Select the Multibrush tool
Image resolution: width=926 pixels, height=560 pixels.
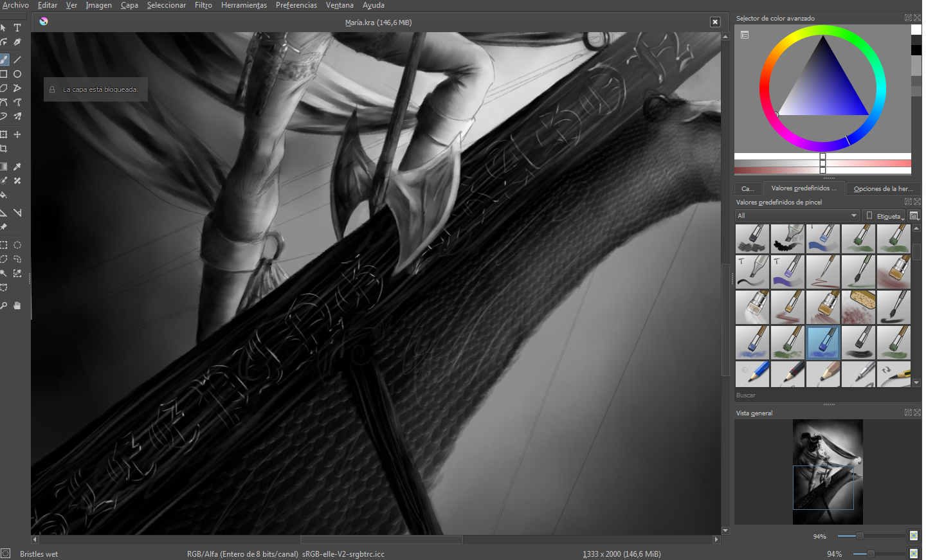pyautogui.click(x=17, y=116)
